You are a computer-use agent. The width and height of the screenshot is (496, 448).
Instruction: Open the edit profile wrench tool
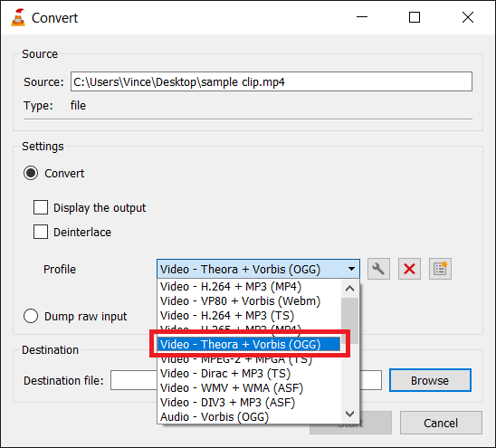pos(378,269)
